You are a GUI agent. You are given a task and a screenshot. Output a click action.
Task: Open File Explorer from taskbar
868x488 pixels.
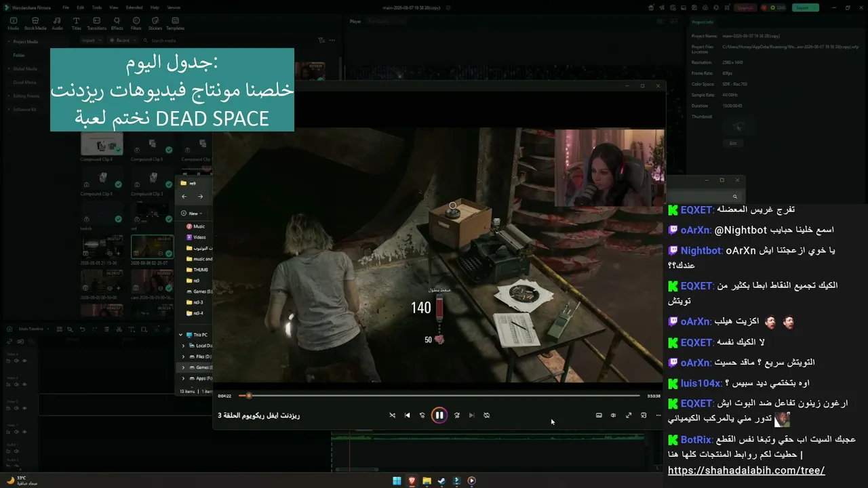coord(427,481)
